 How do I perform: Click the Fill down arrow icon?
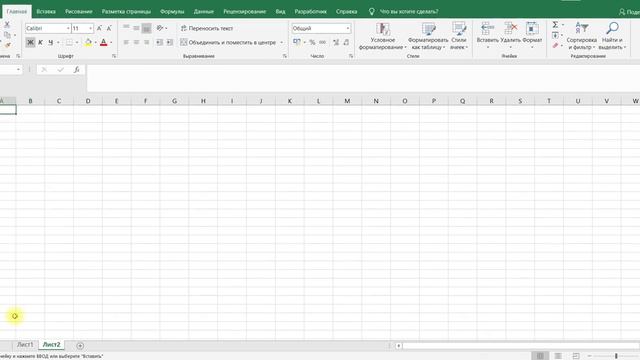click(555, 36)
